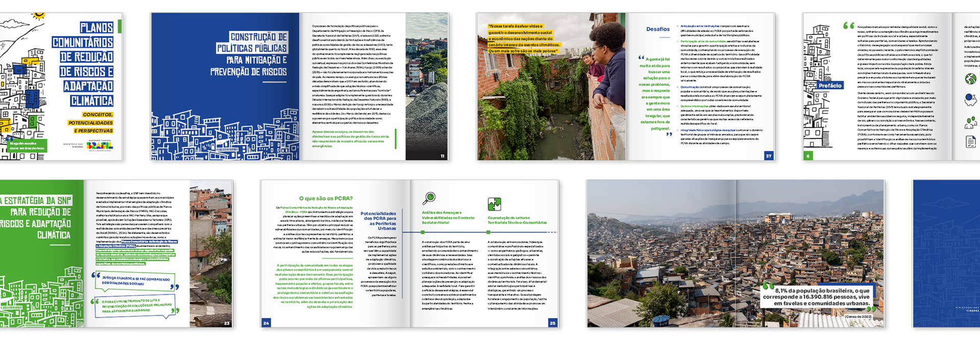Click 'Coprodução de Leituras Territoriais Técnico-Comunitárias' heading

pos(517,220)
